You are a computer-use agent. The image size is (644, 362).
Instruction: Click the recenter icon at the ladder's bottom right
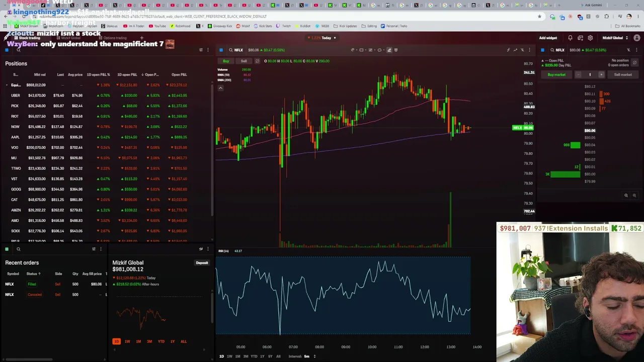click(x=634, y=196)
